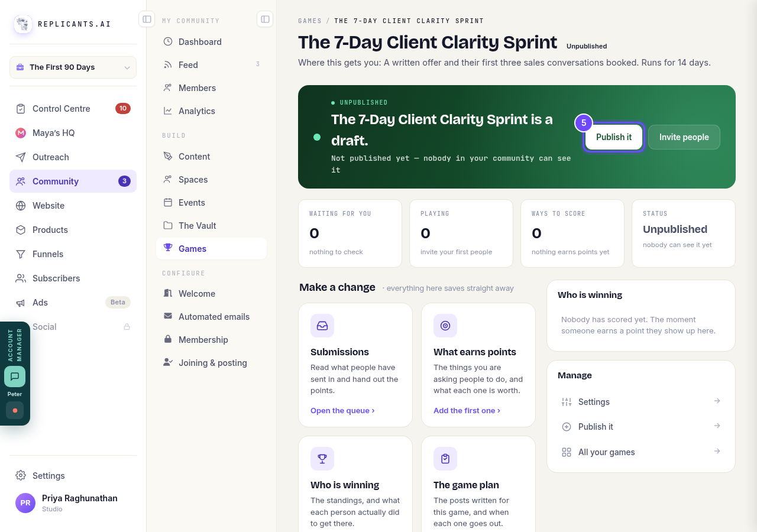Click the arrow on the Manage Publish it row

[x=717, y=426]
